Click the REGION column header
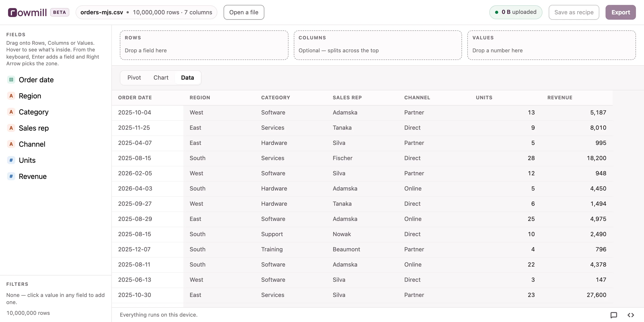This screenshot has height=322, width=644. (x=200, y=98)
